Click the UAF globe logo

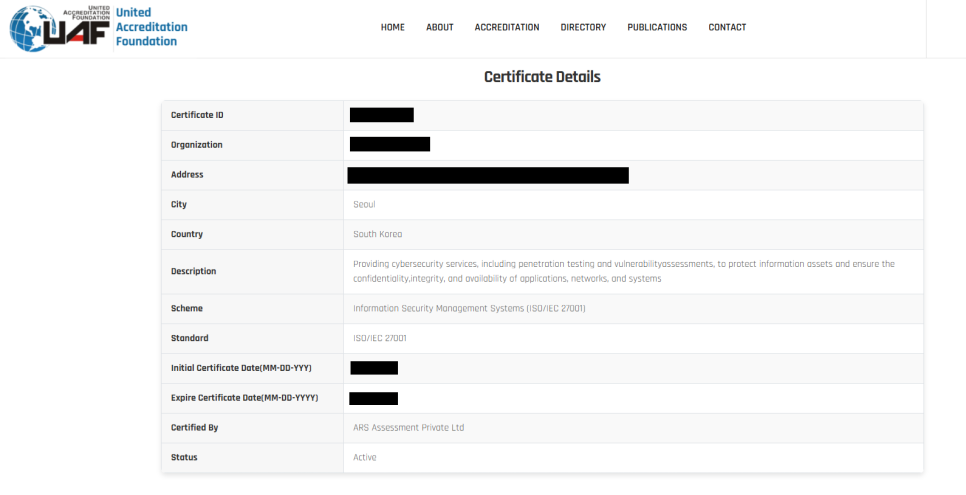[x=58, y=28]
